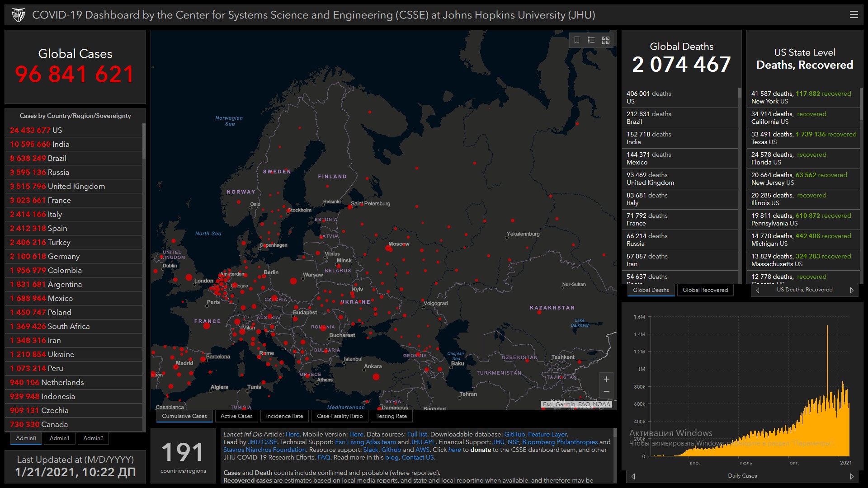Screen dimensions: 868x488
Task: Switch to the Active Cases tab
Action: pos(236,416)
